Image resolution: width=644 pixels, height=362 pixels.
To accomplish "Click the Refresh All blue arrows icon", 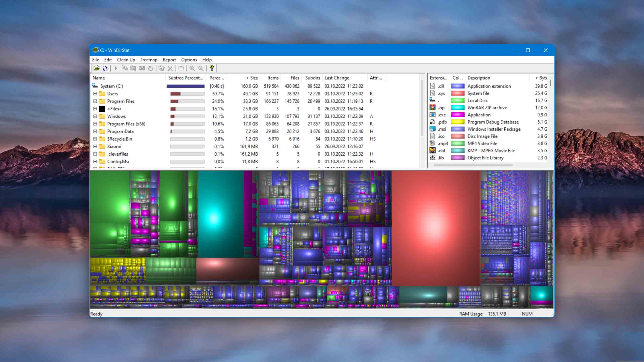I will coord(105,68).
